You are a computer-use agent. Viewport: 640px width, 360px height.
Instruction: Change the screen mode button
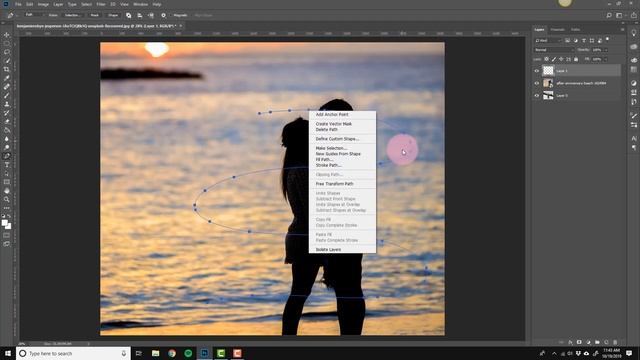pyautogui.click(x=7, y=244)
